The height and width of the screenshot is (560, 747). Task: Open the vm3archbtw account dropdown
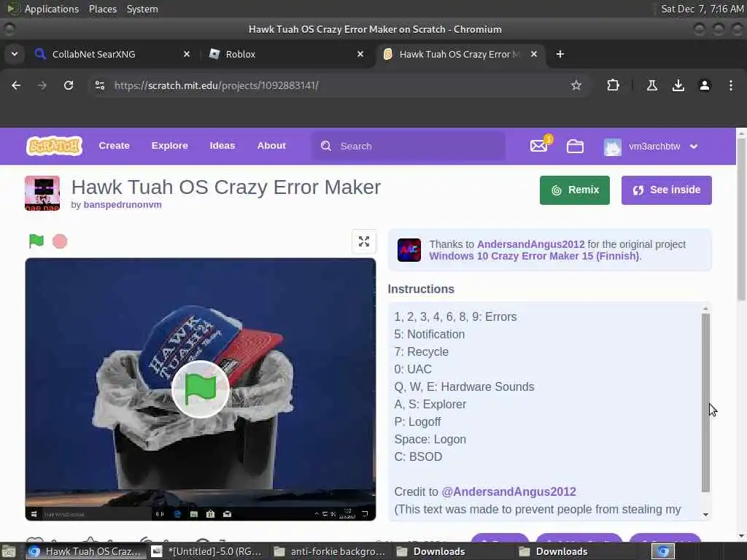click(x=651, y=146)
